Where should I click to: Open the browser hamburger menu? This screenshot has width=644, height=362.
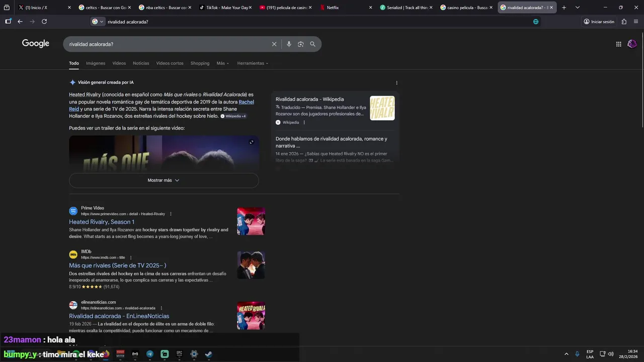click(x=636, y=22)
